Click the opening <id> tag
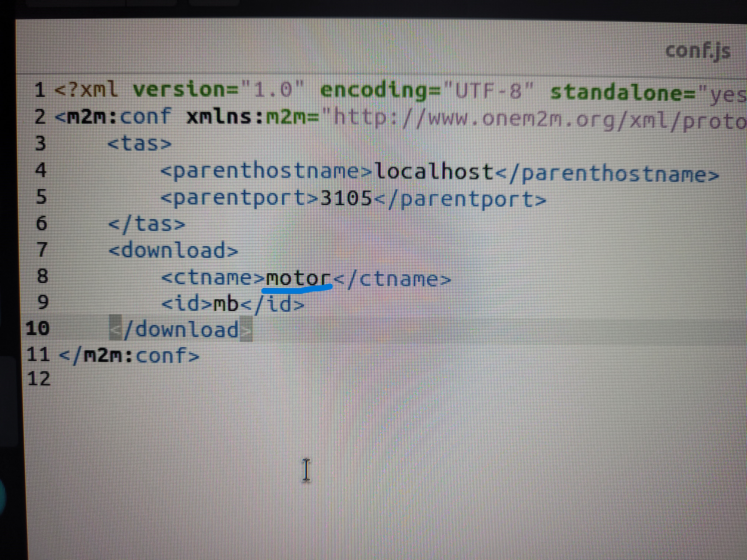Image resolution: width=747 pixels, height=560 pixels. (187, 304)
